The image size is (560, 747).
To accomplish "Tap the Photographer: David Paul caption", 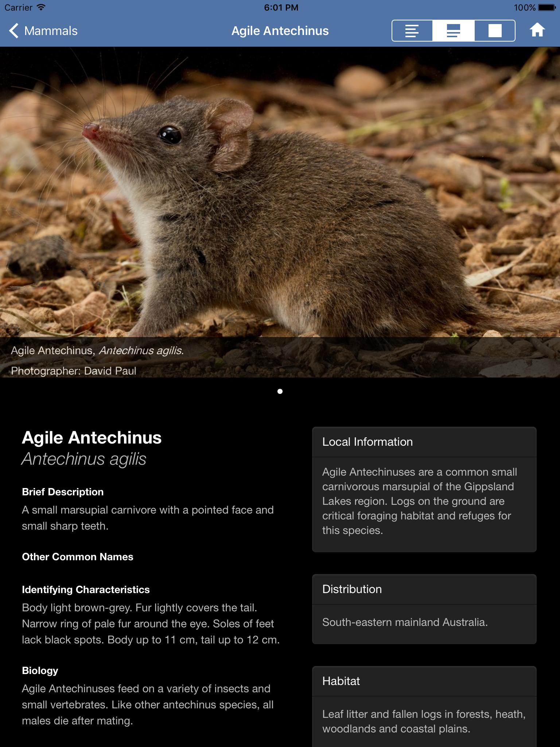I will tap(74, 371).
